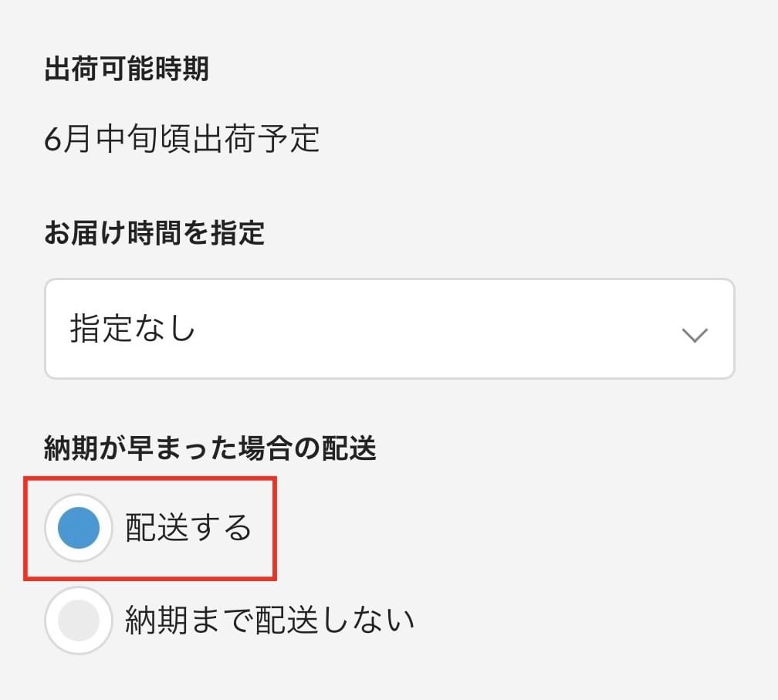This screenshot has height=700, width=778.
Task: Click the gray dot of the unselected radio
Action: 79,621
